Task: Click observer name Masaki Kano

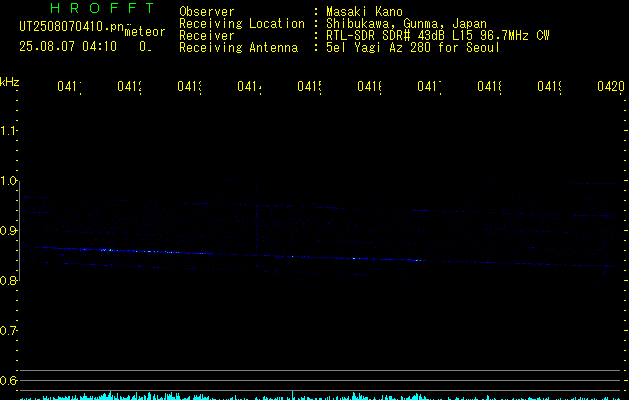Action: 364,12
